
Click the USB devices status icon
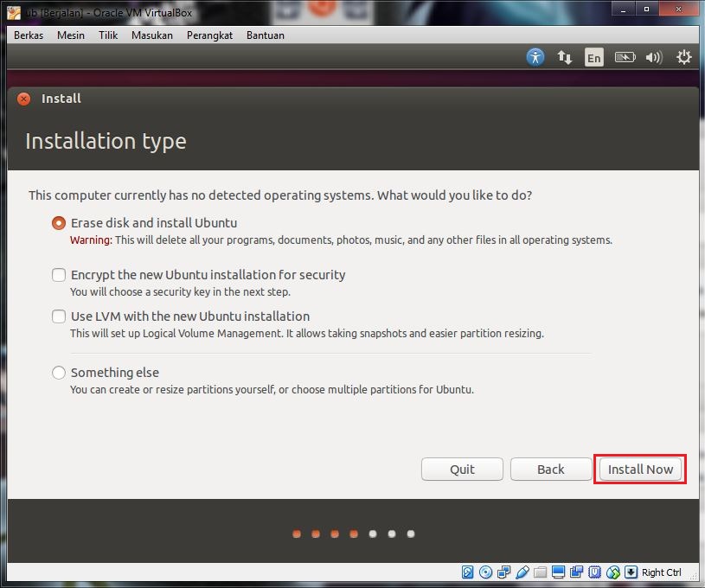522,572
